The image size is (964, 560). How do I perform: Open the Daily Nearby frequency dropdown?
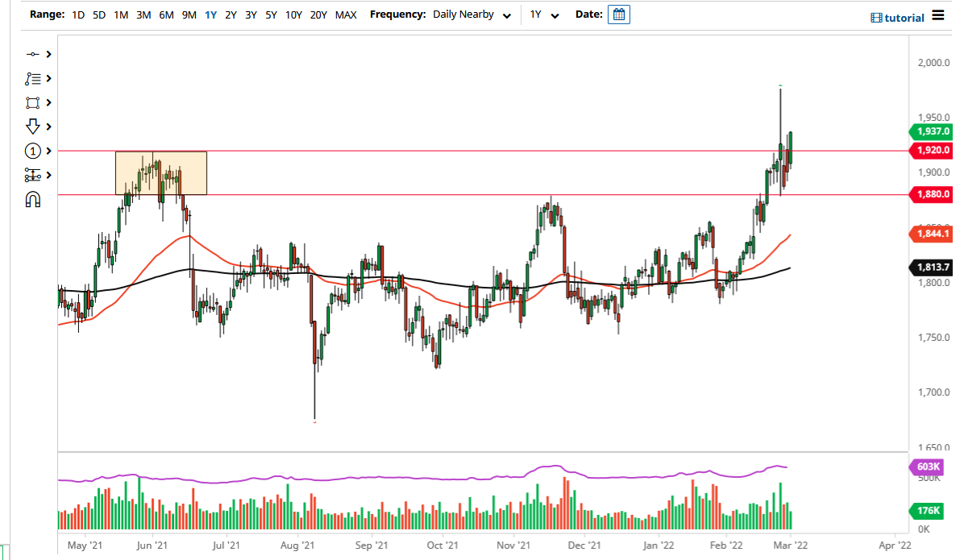(x=472, y=15)
